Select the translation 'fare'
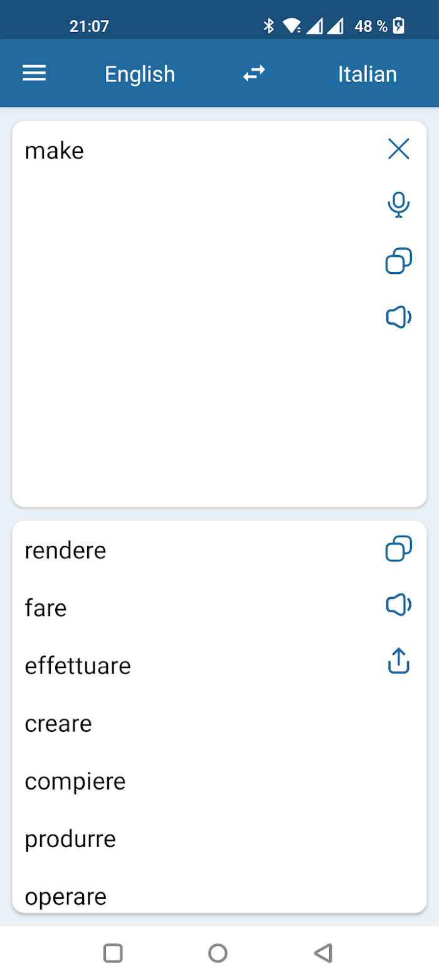 point(46,608)
